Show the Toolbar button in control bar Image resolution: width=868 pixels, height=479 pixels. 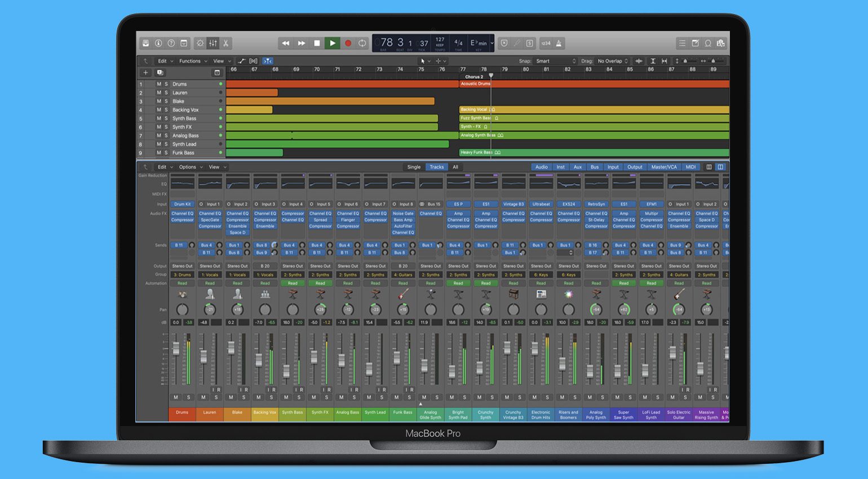pos(184,43)
